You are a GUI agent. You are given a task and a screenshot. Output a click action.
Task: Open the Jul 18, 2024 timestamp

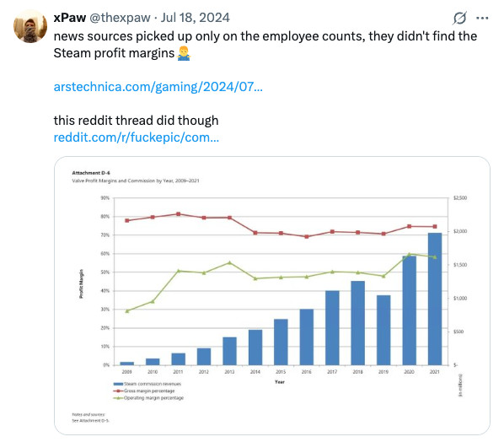coord(195,18)
